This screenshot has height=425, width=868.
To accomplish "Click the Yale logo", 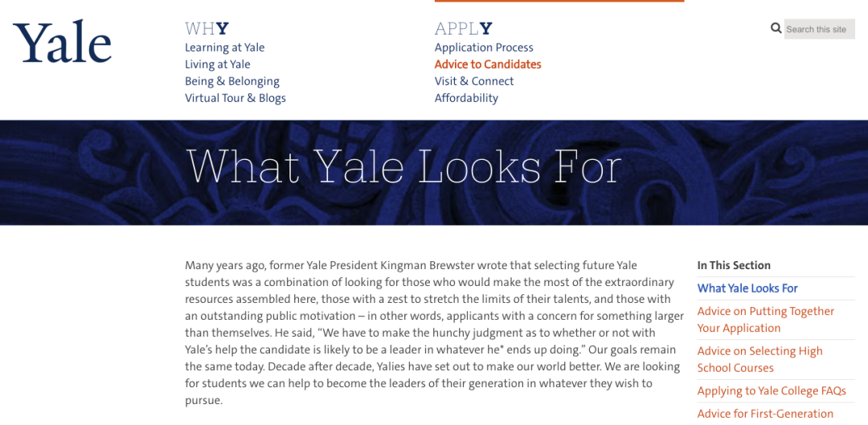I will click(62, 42).
